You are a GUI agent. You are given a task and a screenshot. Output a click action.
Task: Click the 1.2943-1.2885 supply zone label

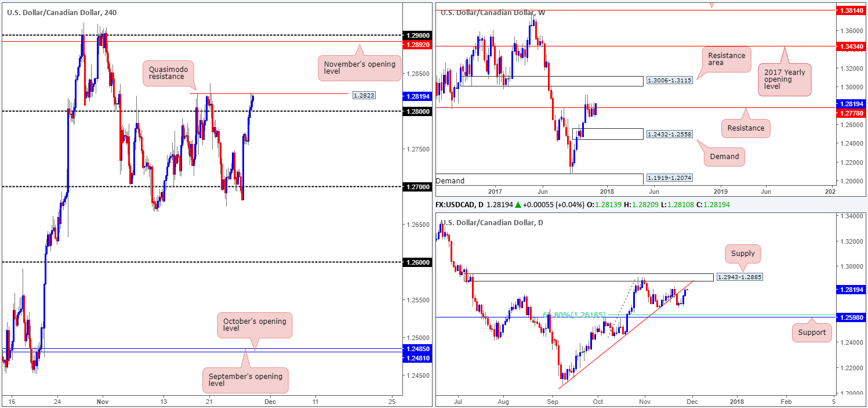tap(740, 277)
